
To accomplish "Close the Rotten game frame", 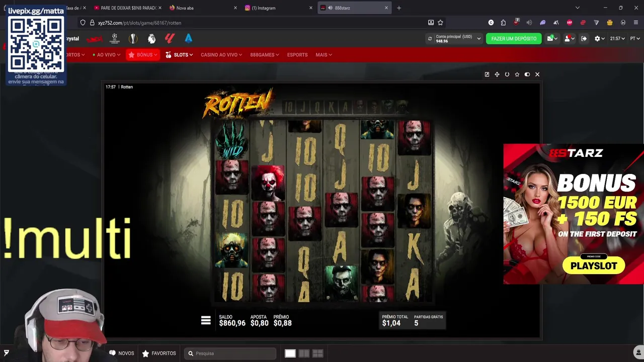I will coord(537,74).
